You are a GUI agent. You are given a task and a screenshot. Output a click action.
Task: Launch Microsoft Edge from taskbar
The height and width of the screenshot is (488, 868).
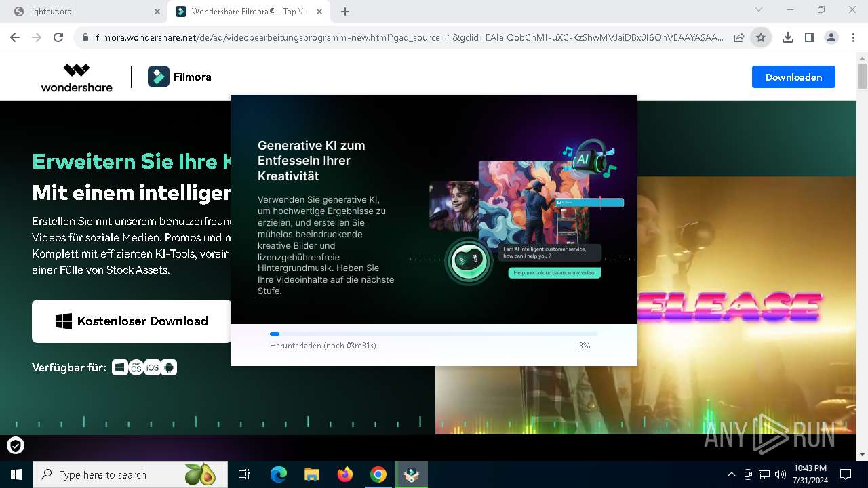(279, 474)
